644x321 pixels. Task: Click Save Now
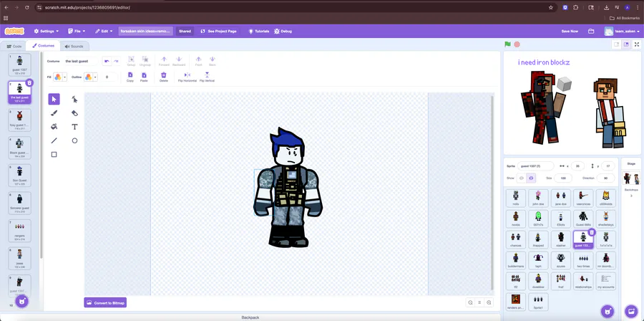[x=570, y=32]
